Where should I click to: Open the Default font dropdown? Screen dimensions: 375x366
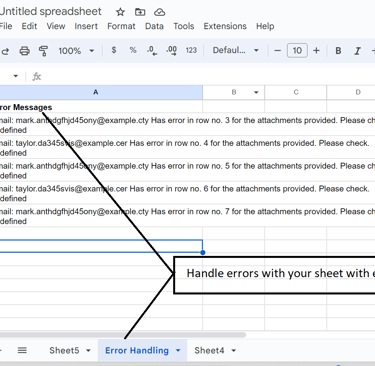236,50
